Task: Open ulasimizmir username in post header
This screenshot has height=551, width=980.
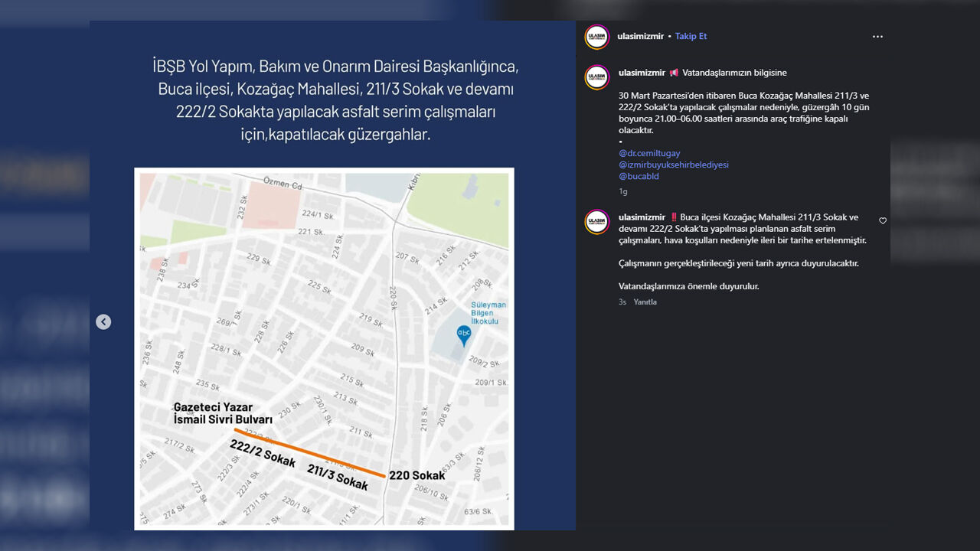Action: 640,37
